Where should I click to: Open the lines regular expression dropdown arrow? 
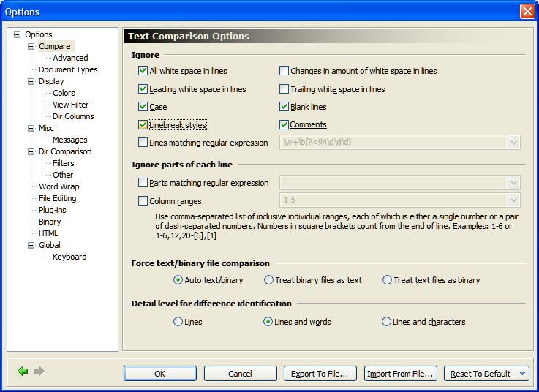click(513, 143)
